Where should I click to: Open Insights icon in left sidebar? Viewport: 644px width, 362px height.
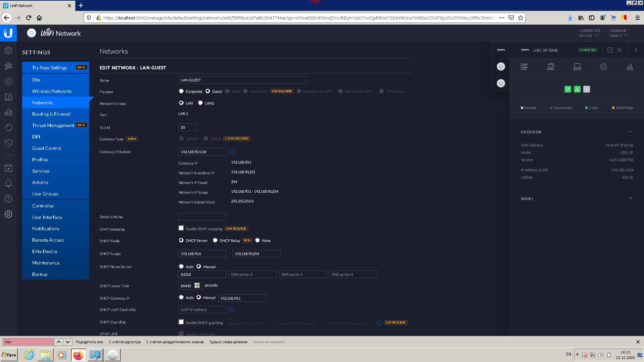(x=8, y=128)
